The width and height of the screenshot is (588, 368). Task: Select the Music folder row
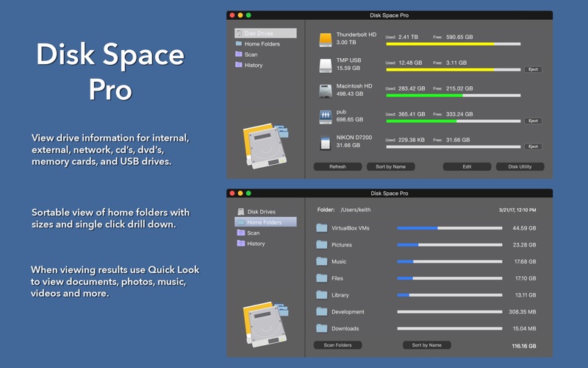point(426,261)
